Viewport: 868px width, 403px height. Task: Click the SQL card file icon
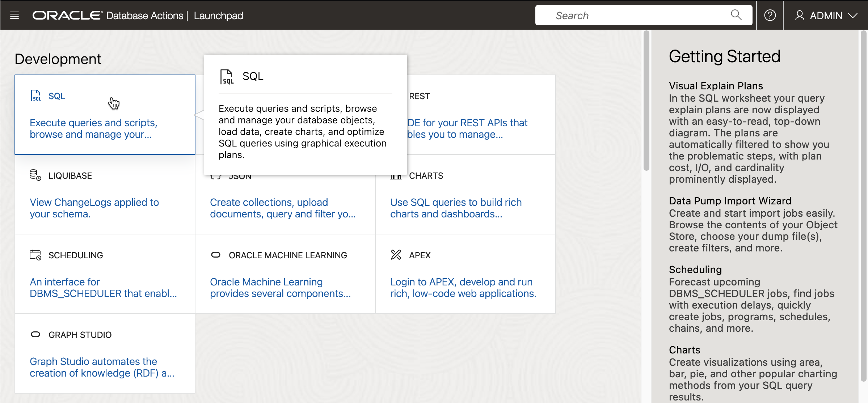pyautogui.click(x=36, y=96)
